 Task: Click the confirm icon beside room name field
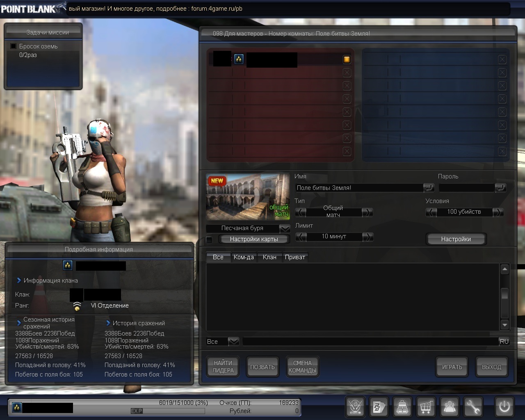click(428, 188)
